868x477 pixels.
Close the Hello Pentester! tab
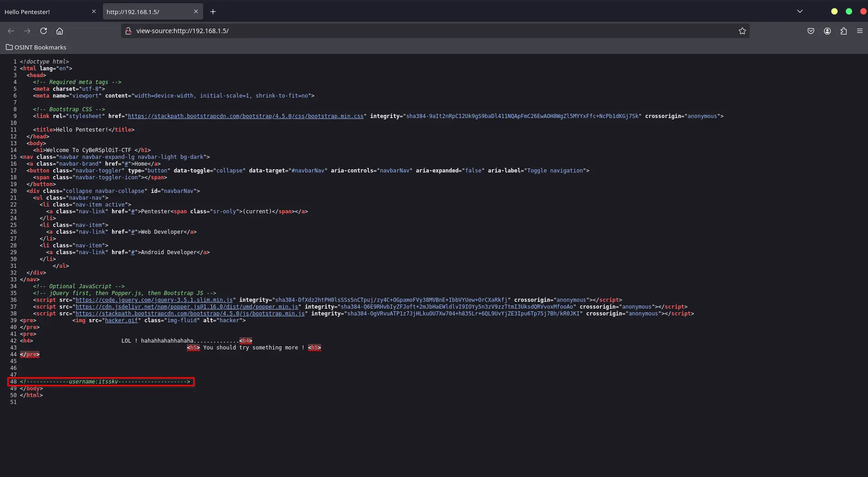(x=94, y=12)
